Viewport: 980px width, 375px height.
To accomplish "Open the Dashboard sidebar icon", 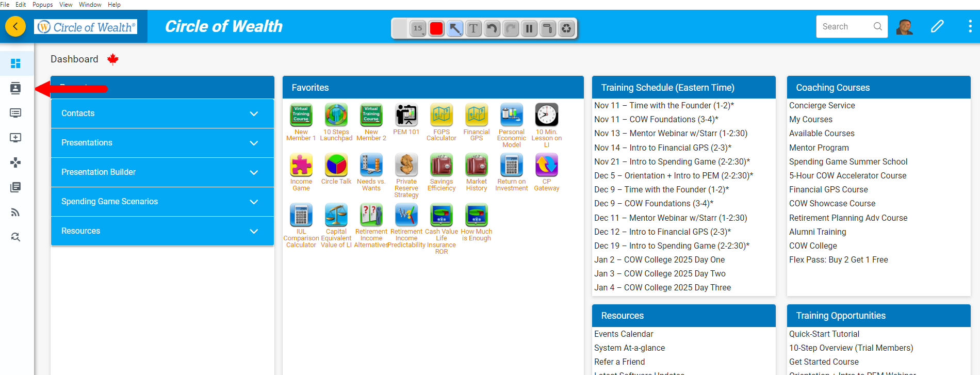I will pos(15,63).
